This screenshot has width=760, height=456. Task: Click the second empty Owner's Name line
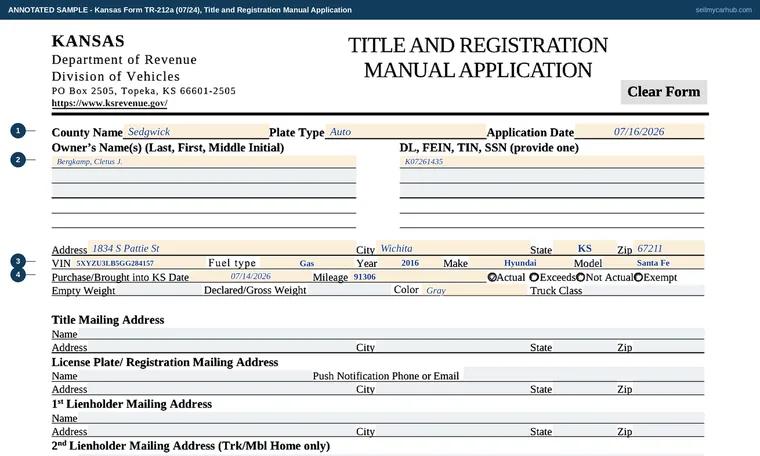pos(204,190)
